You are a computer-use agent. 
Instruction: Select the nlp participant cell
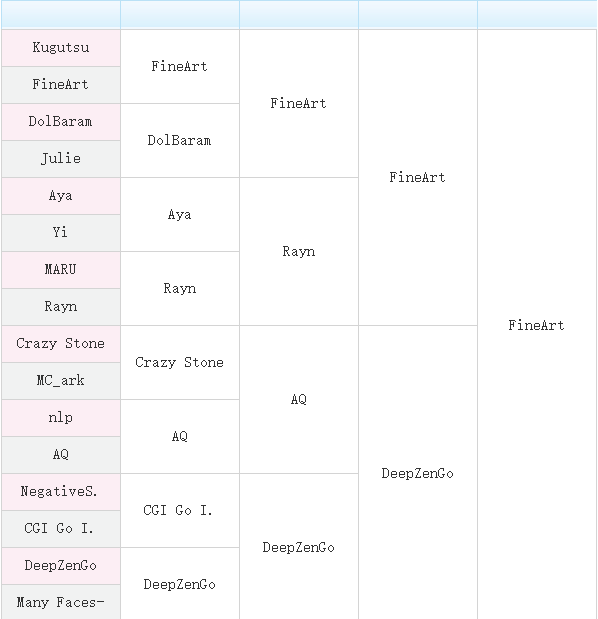[61, 418]
